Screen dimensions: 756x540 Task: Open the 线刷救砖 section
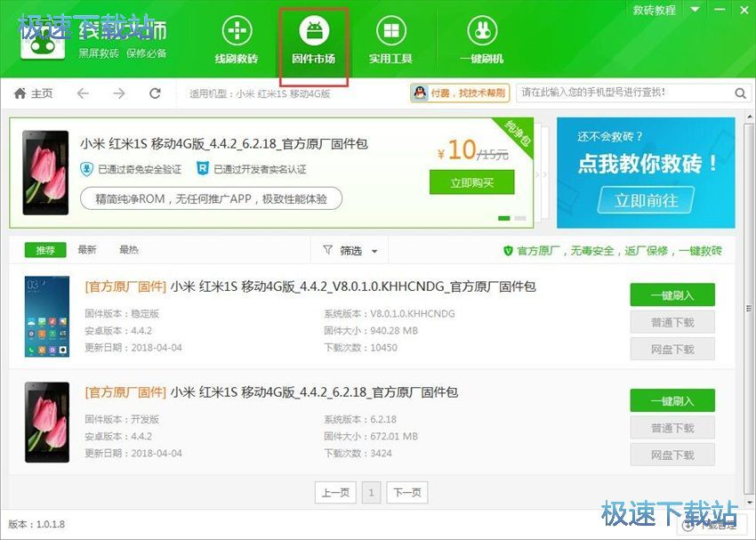pyautogui.click(x=237, y=40)
